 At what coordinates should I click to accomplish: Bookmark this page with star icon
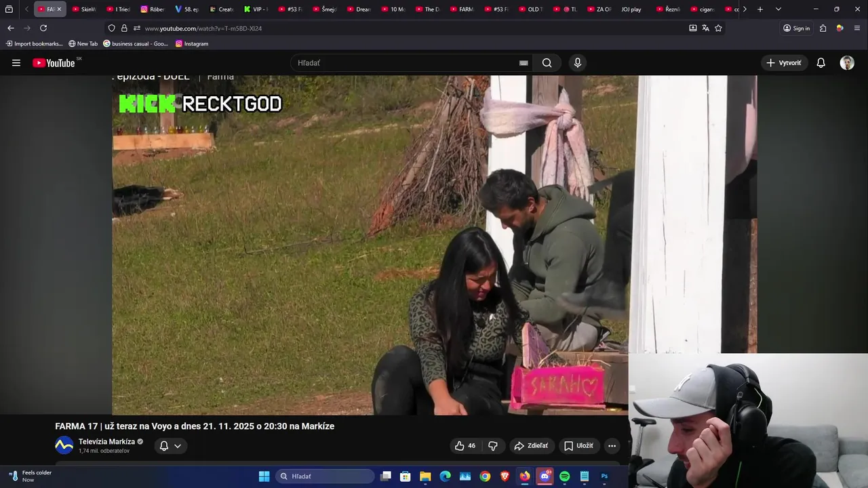pos(718,28)
